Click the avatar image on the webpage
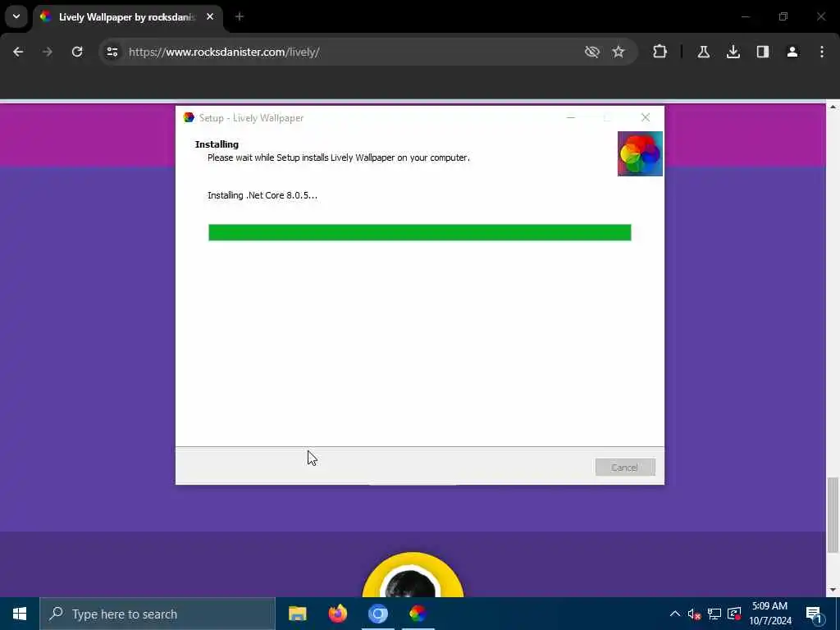Viewport: 840px width, 630px height. 413,575
